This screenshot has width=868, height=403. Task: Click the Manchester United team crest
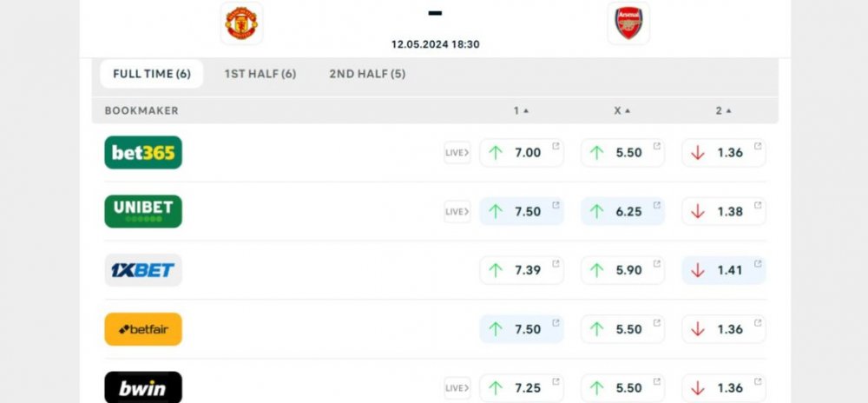click(241, 23)
